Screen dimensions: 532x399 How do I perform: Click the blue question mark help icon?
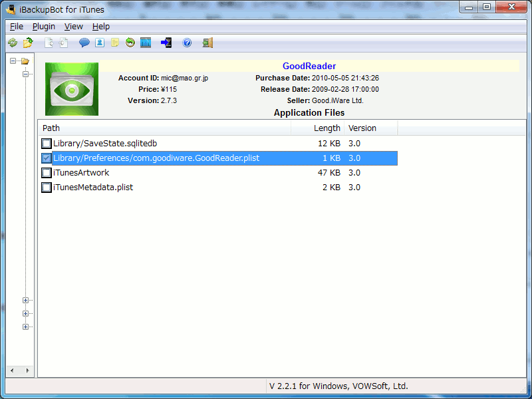(x=187, y=43)
